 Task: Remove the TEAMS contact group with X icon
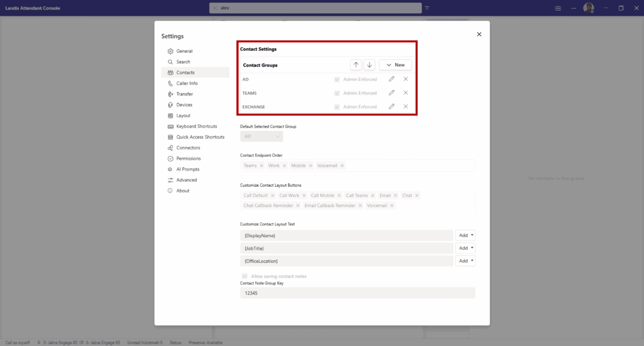point(406,93)
